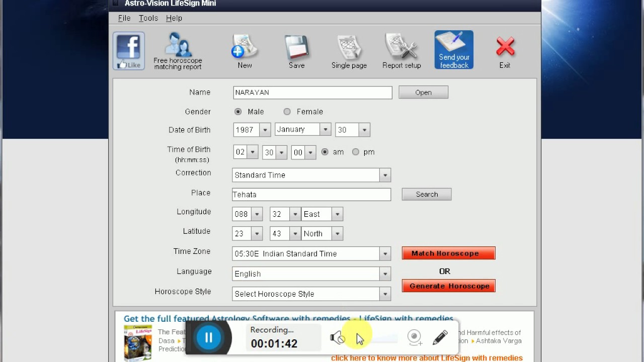
Task: Click the Facebook Like icon
Action: click(x=129, y=51)
